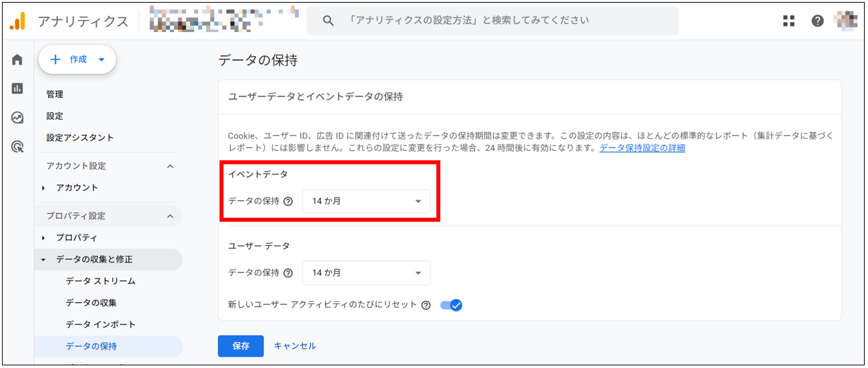Screen dimensions: 868x368
Task: Open the Home icon in left rail
Action: point(17,59)
